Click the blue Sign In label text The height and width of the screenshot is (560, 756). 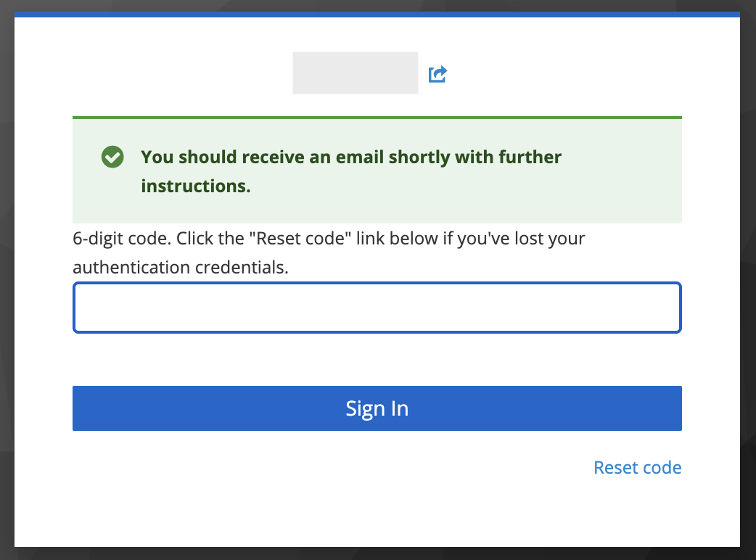[377, 408]
